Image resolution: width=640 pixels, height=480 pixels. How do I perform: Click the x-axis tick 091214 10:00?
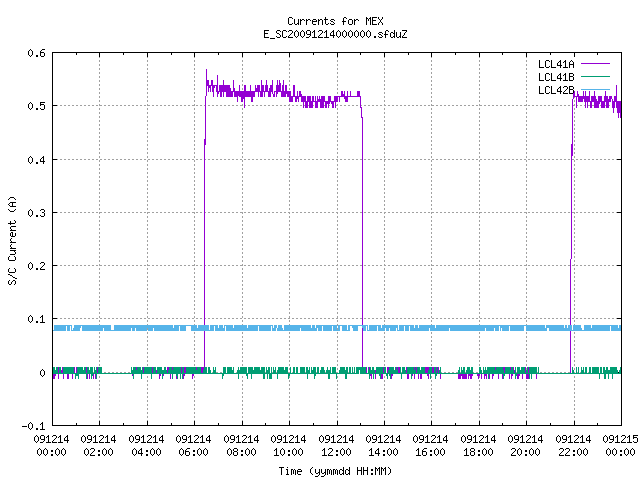[x=289, y=446]
